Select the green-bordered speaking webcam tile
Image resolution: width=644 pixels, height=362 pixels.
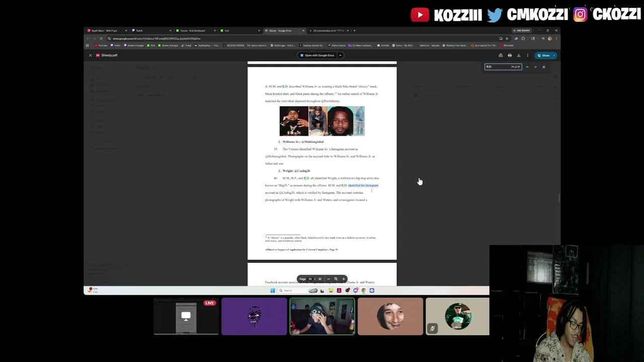pyautogui.click(x=322, y=316)
